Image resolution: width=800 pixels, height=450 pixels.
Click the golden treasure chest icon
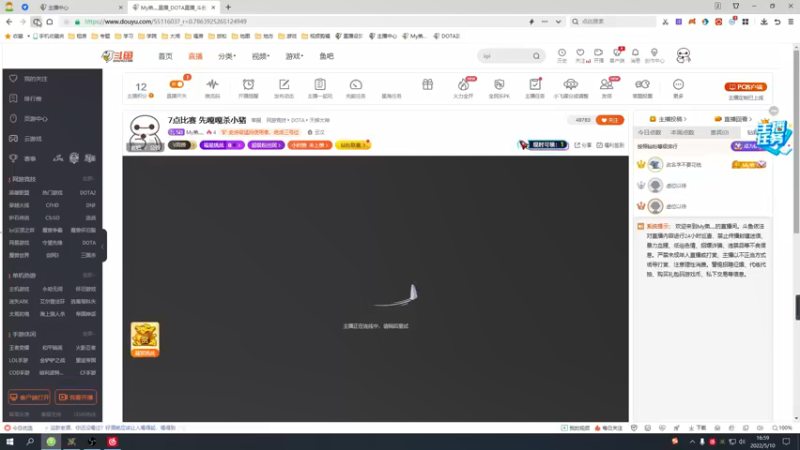click(x=145, y=339)
